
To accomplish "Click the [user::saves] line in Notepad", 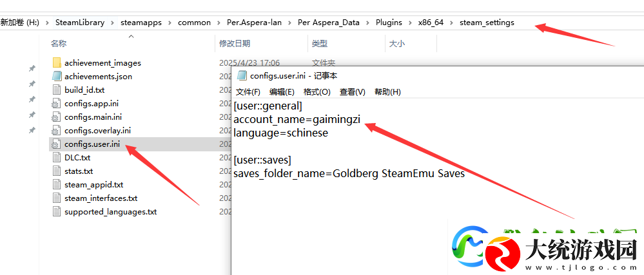I will (x=262, y=160).
